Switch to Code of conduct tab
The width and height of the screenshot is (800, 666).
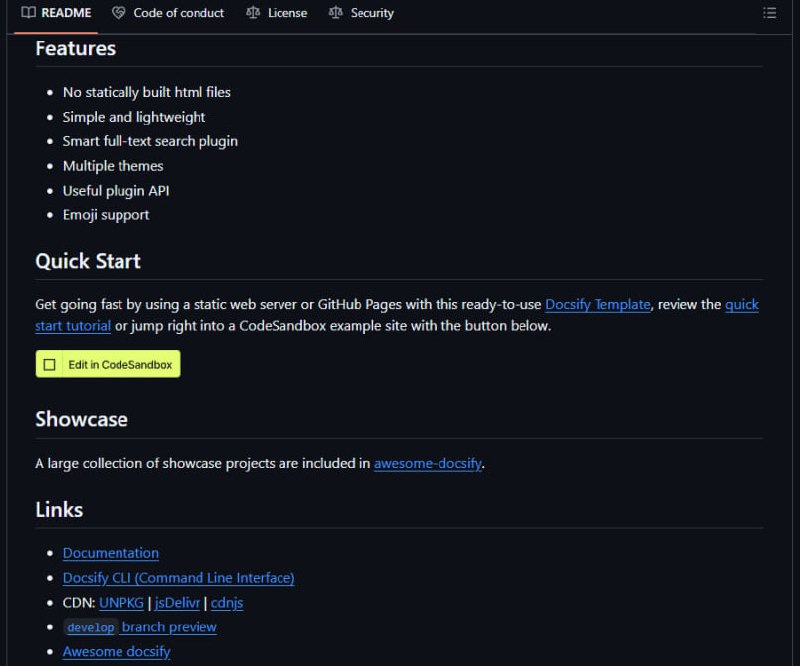168,13
